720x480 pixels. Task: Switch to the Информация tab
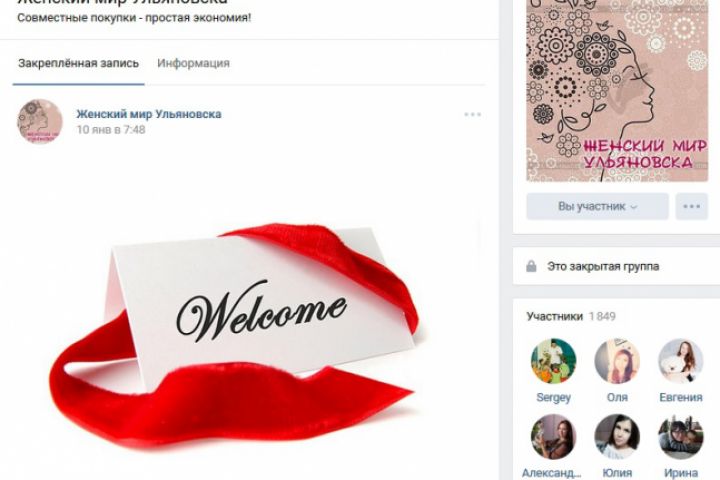tap(193, 63)
